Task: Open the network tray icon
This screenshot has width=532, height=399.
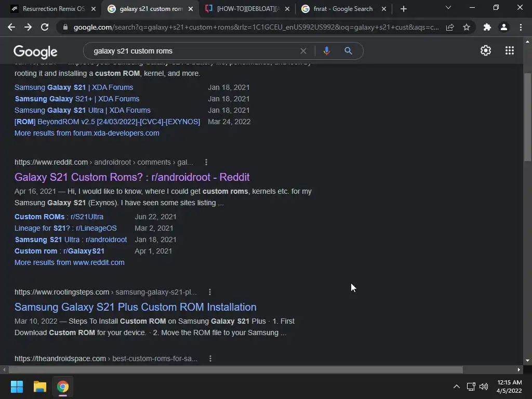Action: click(471, 387)
